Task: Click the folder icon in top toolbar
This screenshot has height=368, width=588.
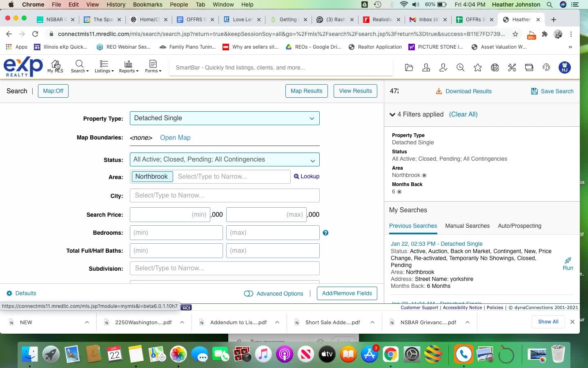Action: tap(409, 67)
